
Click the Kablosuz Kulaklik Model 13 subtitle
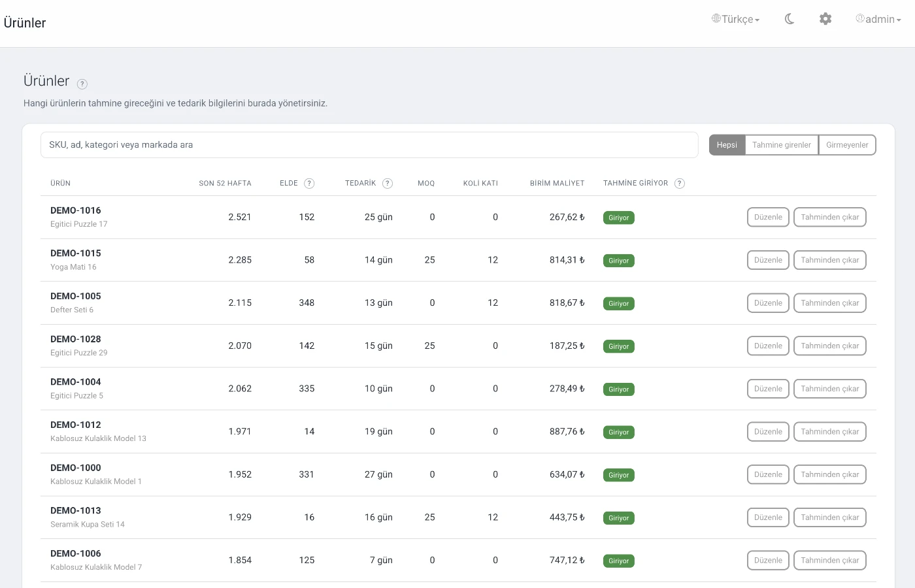98,438
